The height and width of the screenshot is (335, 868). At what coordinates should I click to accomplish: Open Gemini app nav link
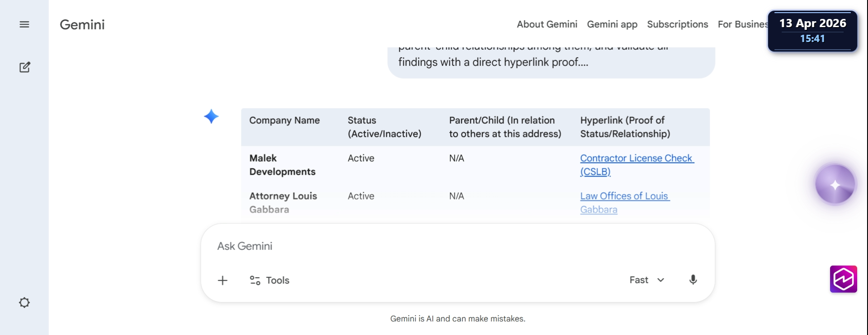(x=612, y=24)
